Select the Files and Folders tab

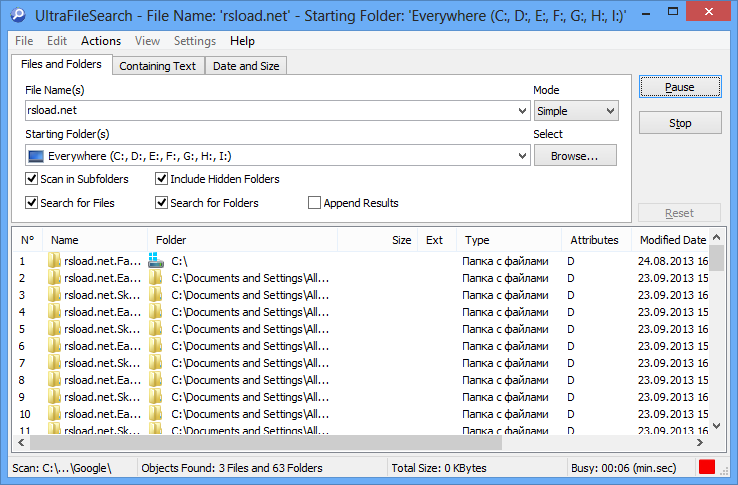click(61, 64)
